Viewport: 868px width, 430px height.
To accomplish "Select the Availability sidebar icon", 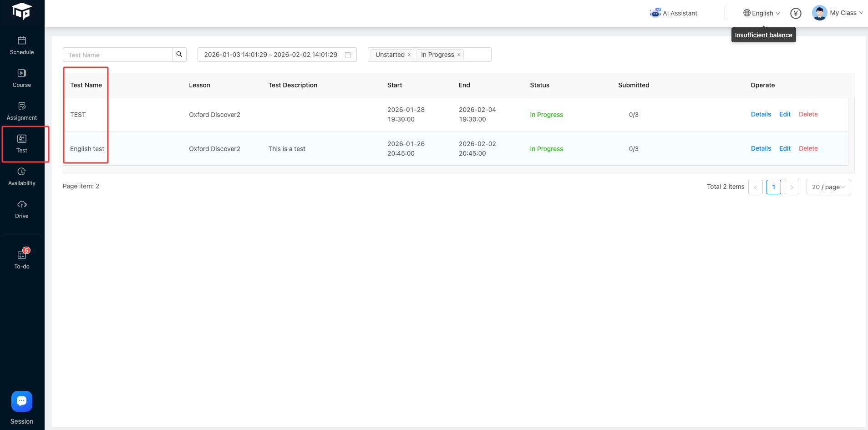I will coord(22,177).
